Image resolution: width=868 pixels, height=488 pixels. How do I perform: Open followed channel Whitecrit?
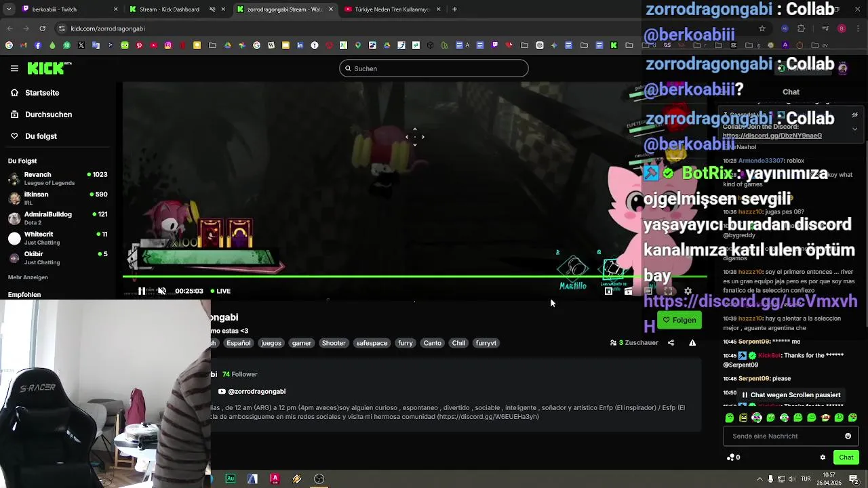click(x=58, y=238)
